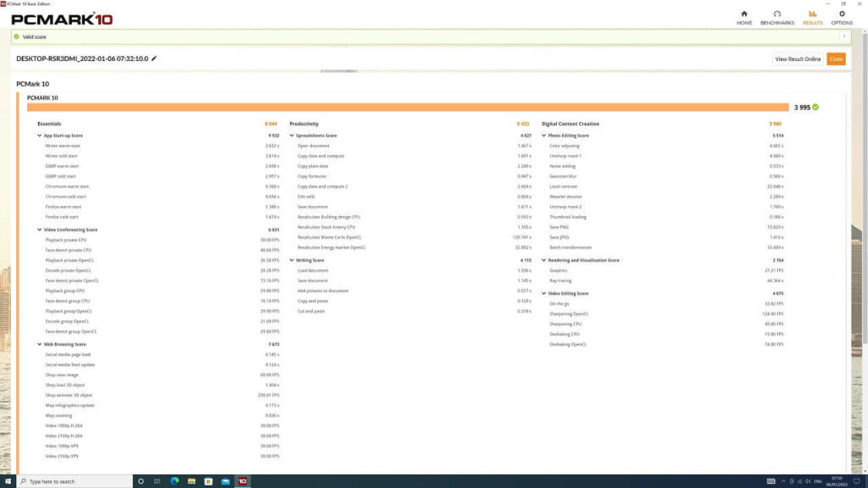This screenshot has height=488, width=868.
Task: Open Microsoft Store from taskbar
Action: 209,481
